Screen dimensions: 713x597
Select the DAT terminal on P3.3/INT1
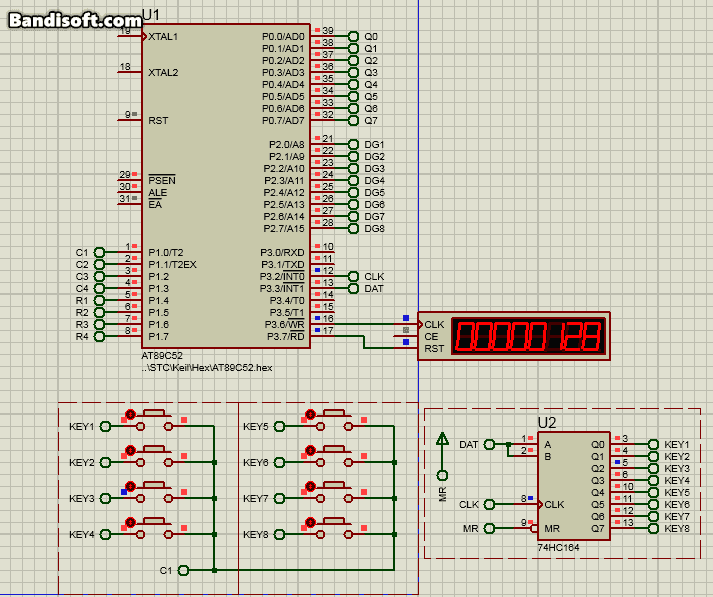click(x=353, y=289)
